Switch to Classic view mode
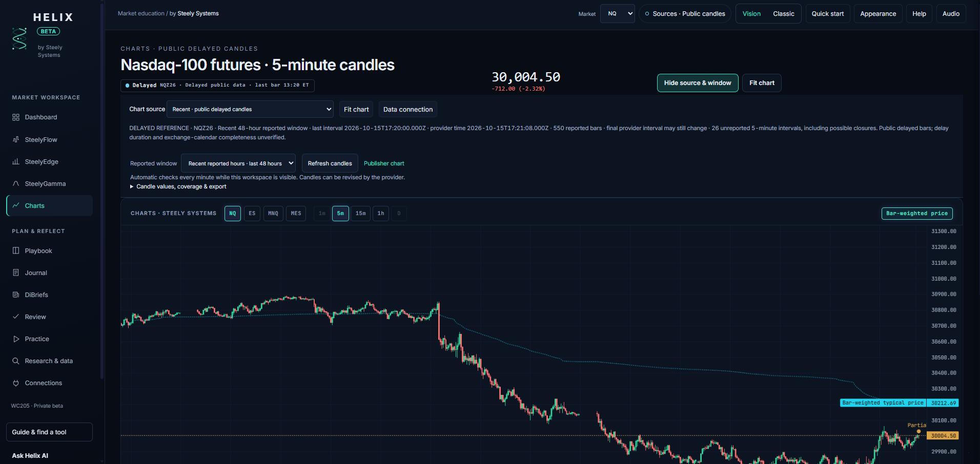 pos(783,14)
